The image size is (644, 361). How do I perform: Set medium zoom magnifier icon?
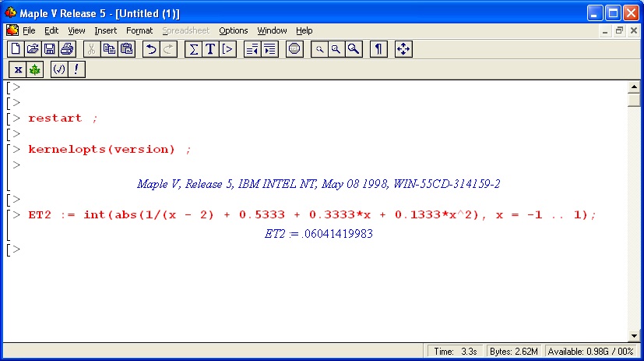click(336, 49)
